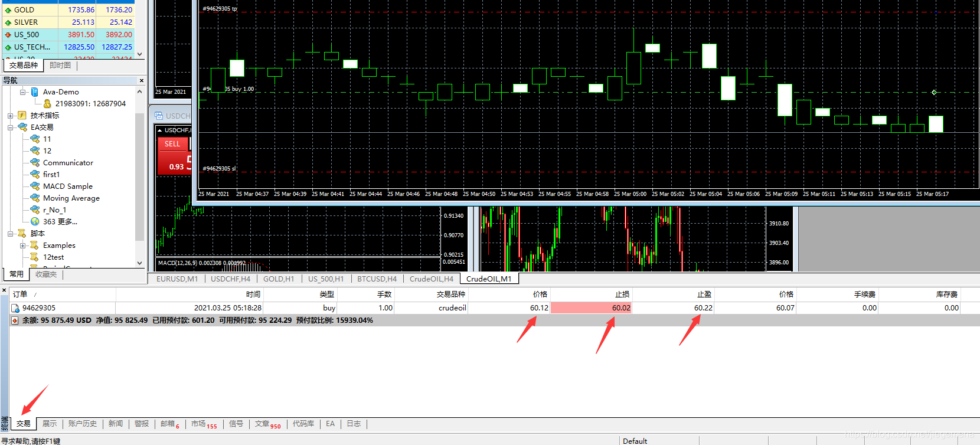Viewport: 980px width, 445px height.
Task: Click the balance row summary icon
Action: pos(15,320)
